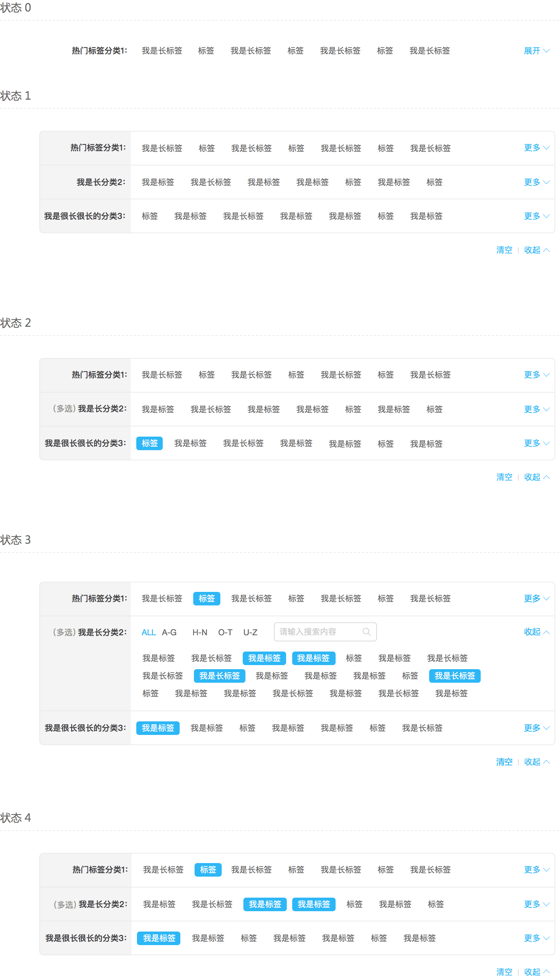Collapse the expanded 我是长分类2 row via 收起 in 状态 3

[x=537, y=632]
